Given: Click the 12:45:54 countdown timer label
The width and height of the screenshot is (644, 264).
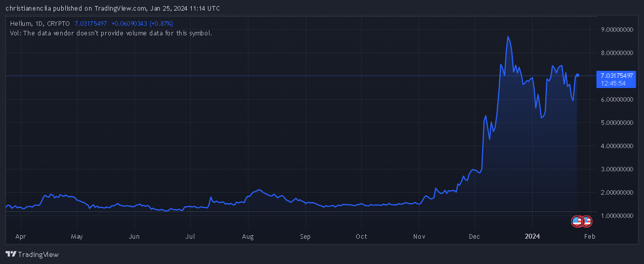Looking at the screenshot, I should click(613, 83).
